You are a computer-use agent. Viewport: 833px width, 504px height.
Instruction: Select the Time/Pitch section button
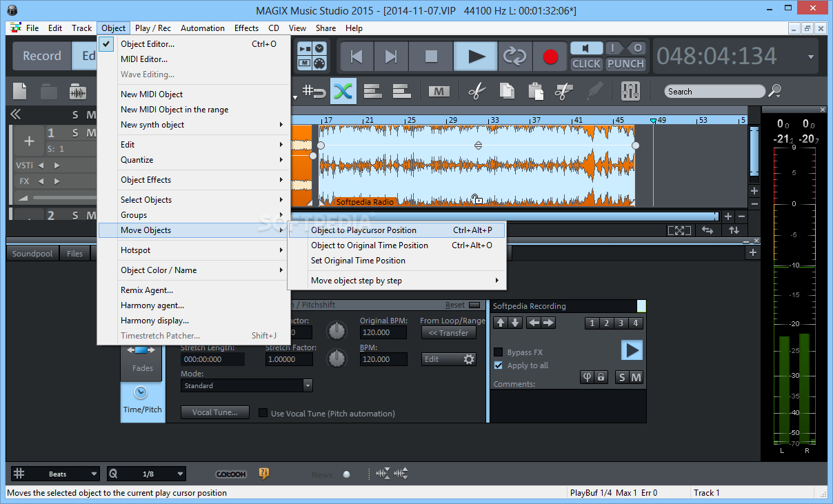point(143,401)
